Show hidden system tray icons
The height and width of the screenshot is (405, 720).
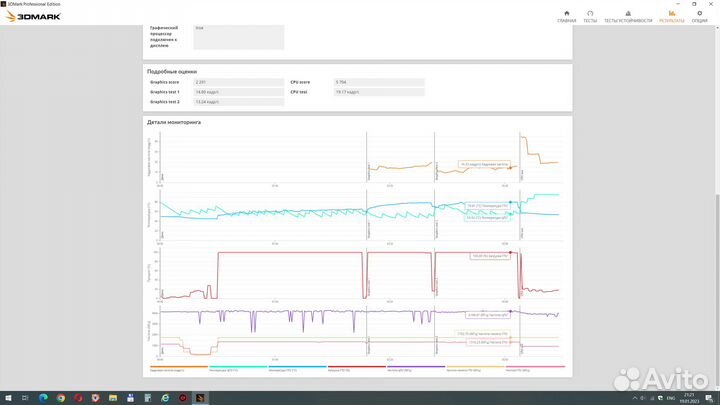[635, 398]
